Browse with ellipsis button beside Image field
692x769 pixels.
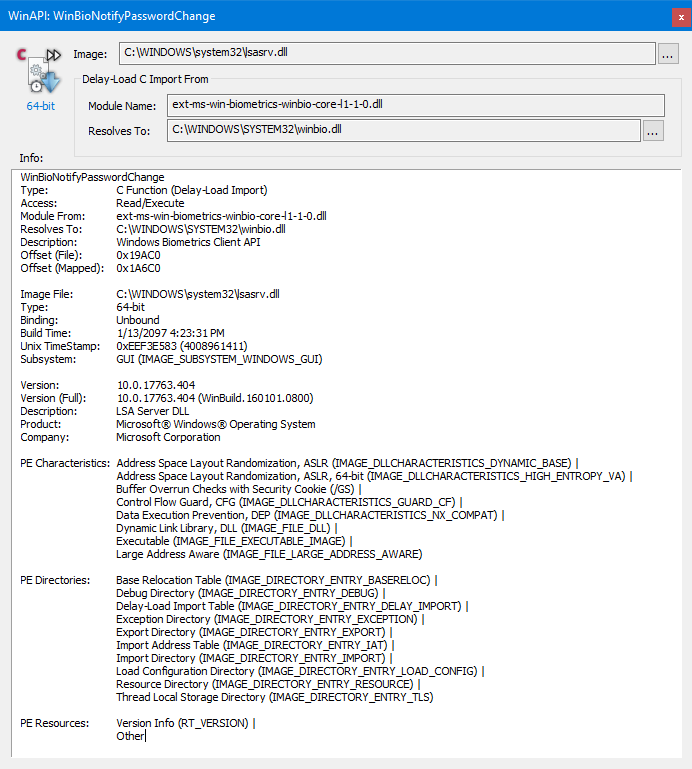coord(667,53)
